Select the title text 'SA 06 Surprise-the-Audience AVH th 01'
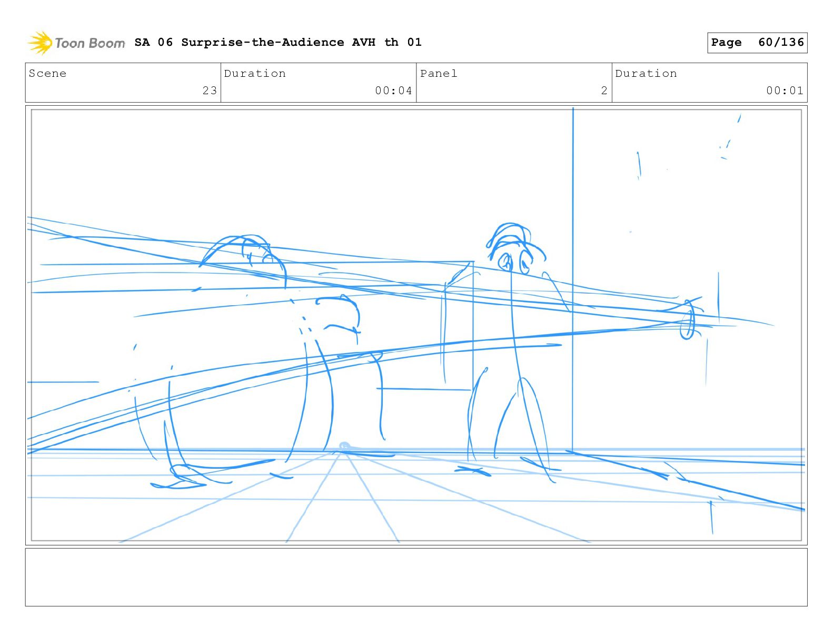This screenshot has width=834, height=644. [x=278, y=42]
